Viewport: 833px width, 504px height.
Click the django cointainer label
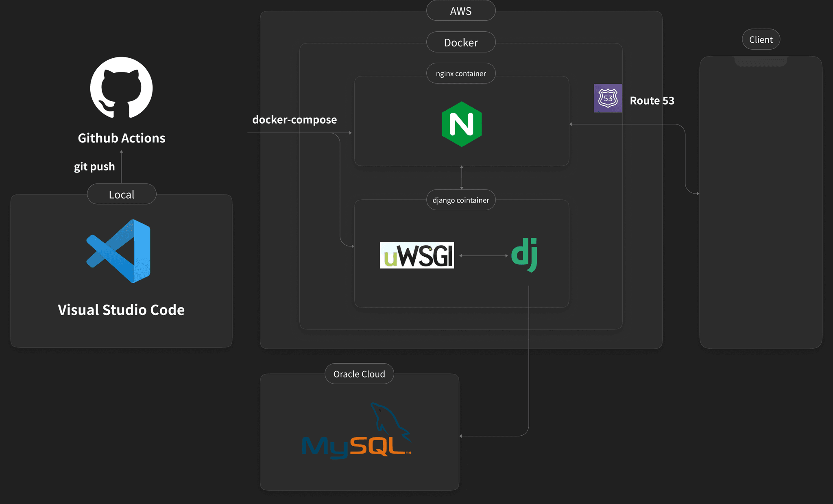click(461, 200)
